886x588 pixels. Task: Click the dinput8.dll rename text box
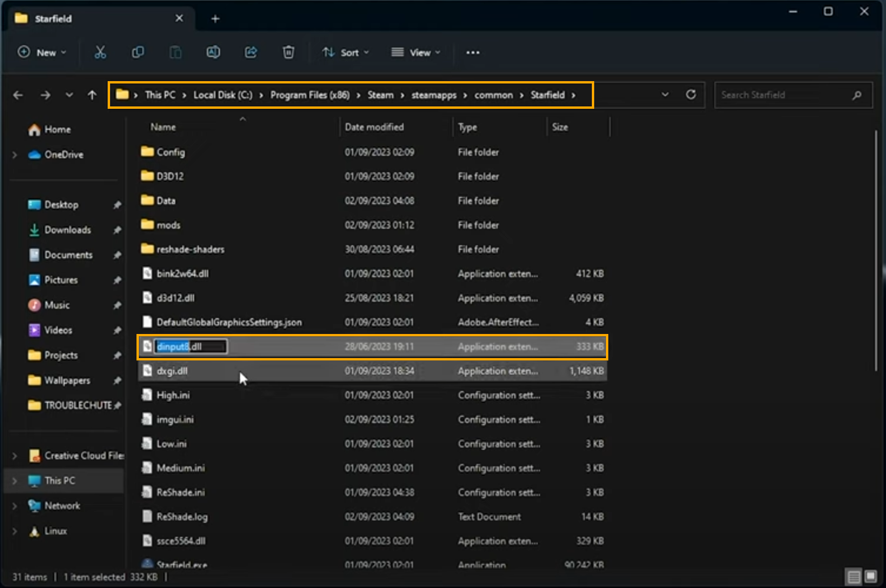tap(191, 346)
